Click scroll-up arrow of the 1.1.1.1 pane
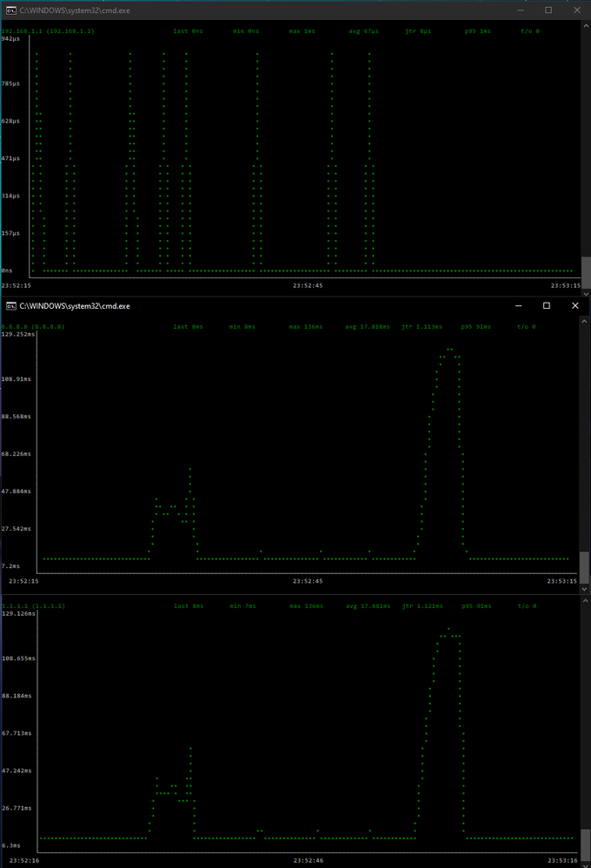Image resolution: width=591 pixels, height=868 pixels. pyautogui.click(x=584, y=601)
